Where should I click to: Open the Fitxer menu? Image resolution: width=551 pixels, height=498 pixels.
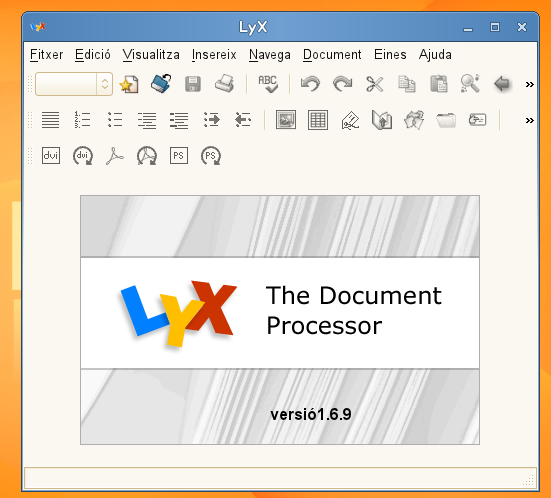click(x=46, y=54)
